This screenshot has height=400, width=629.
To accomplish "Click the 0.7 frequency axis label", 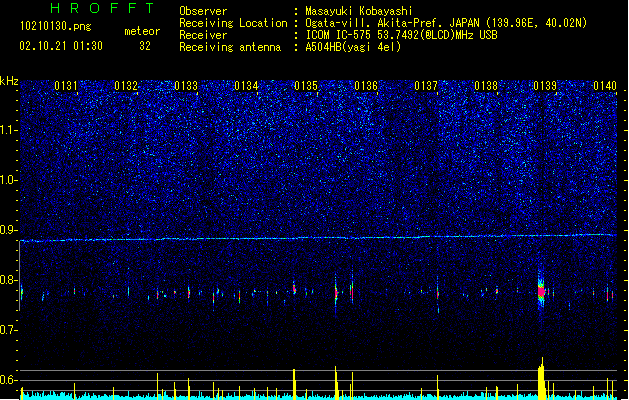I will [x=9, y=330].
